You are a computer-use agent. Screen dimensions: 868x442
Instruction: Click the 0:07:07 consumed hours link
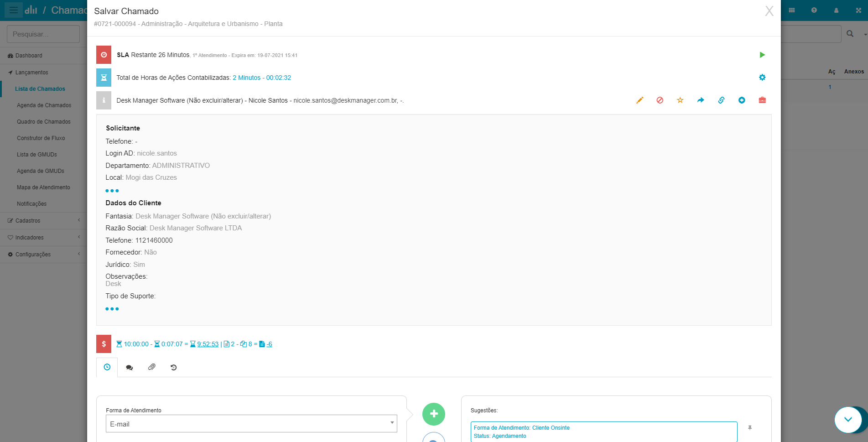(x=172, y=344)
